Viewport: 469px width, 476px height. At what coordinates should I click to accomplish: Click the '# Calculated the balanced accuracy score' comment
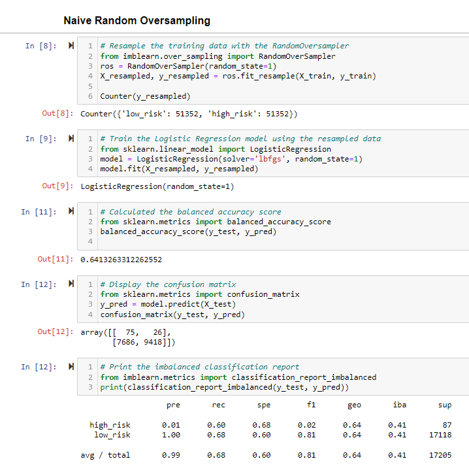click(191, 212)
